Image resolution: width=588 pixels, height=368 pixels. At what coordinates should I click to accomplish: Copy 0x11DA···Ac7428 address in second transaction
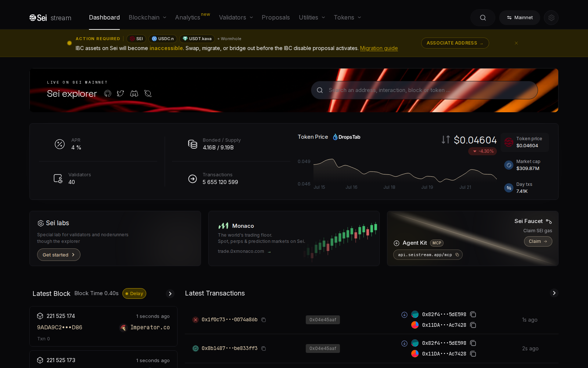[473, 354]
